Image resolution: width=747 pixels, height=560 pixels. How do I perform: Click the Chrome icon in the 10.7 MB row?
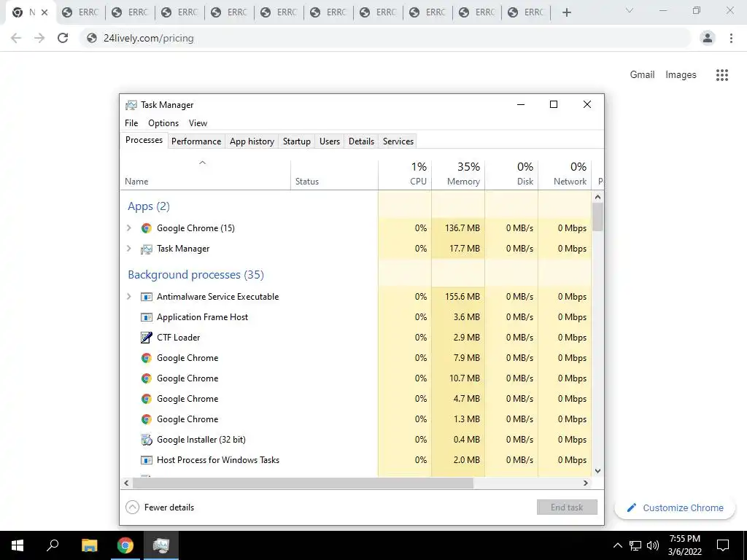pos(146,378)
